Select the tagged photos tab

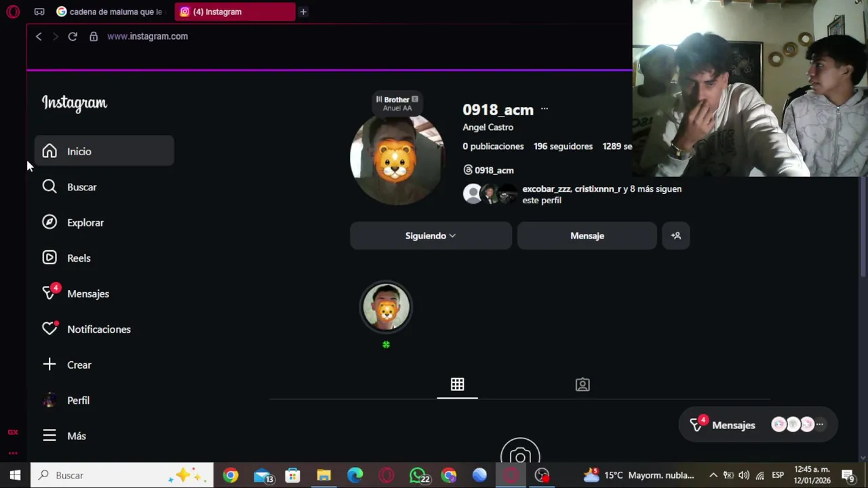click(583, 384)
